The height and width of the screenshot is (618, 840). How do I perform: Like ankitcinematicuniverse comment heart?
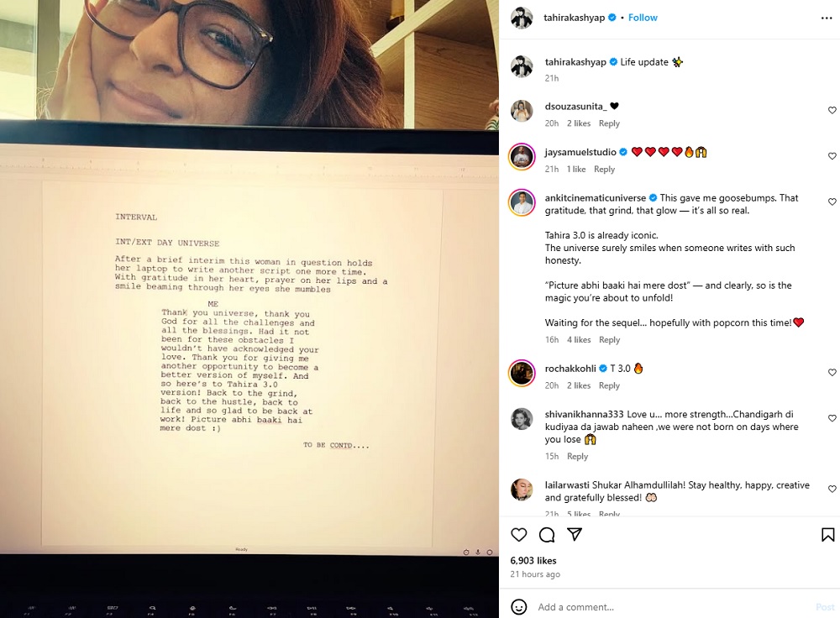click(x=832, y=202)
